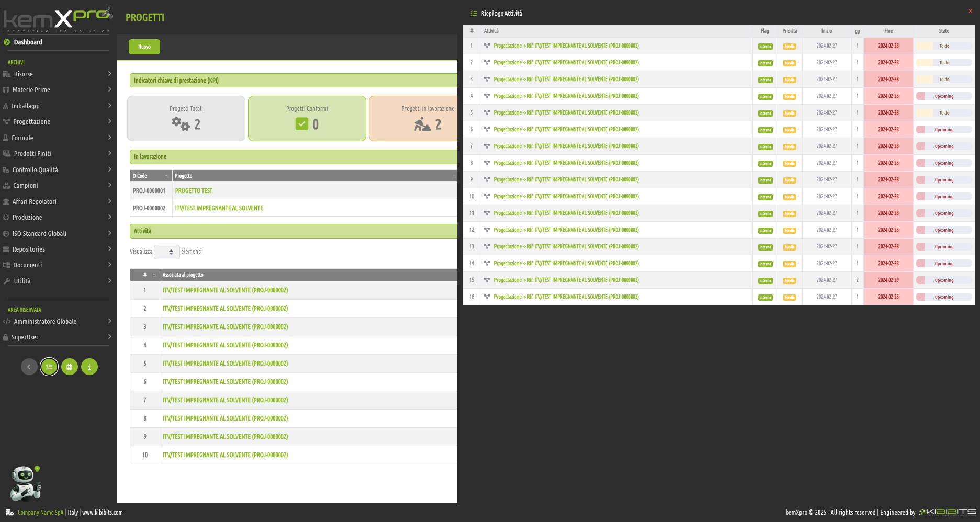
Task: Open the PROGETTO TEST project link
Action: (194, 191)
